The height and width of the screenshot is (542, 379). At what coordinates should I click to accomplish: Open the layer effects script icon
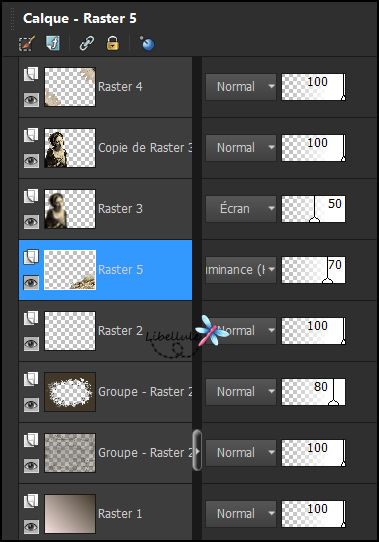[x=53, y=44]
